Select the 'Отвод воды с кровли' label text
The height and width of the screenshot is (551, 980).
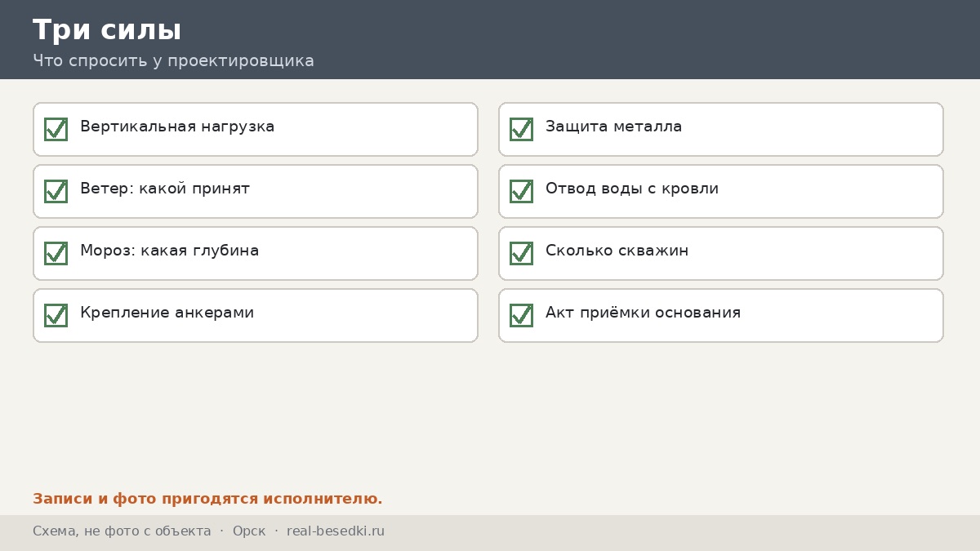(x=632, y=189)
